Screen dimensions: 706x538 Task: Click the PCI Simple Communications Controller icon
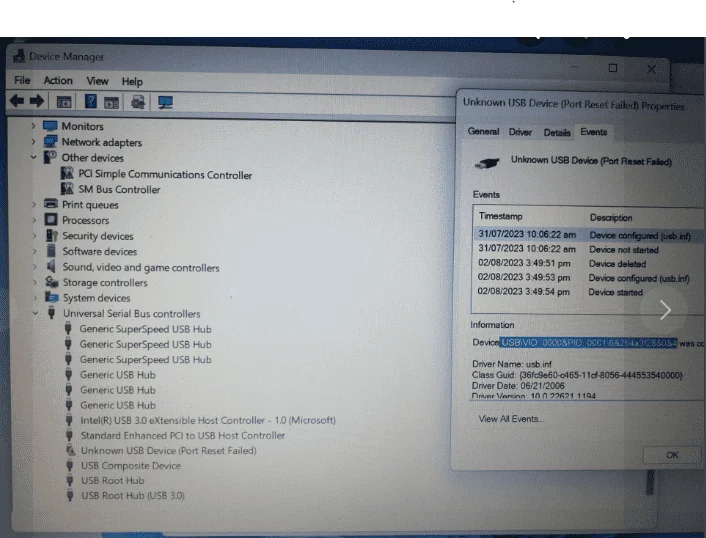(x=67, y=173)
